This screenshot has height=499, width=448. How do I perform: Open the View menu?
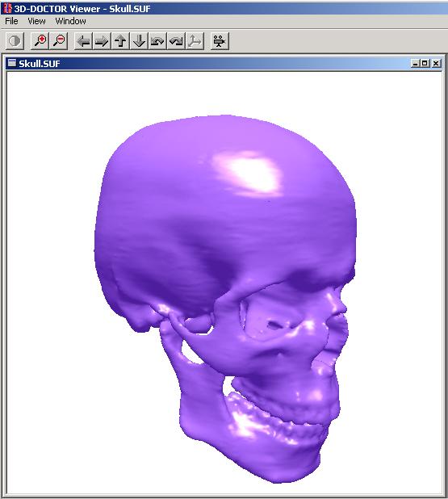coord(36,21)
